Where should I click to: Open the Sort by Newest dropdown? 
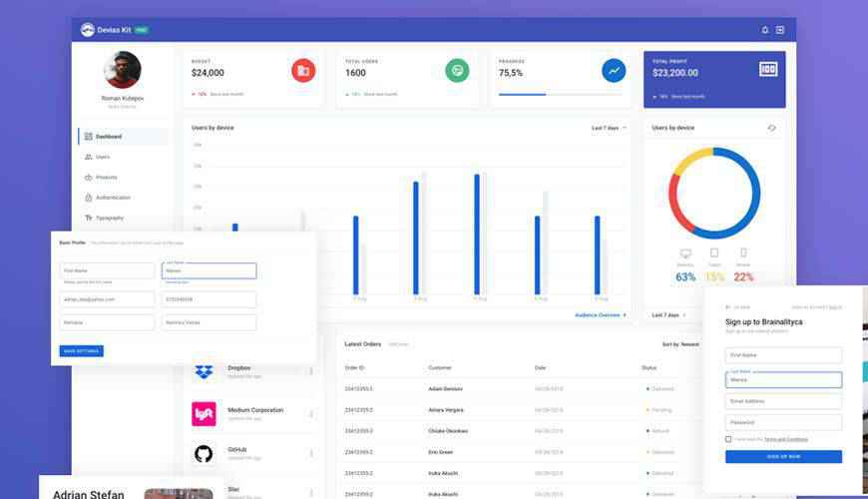681,343
